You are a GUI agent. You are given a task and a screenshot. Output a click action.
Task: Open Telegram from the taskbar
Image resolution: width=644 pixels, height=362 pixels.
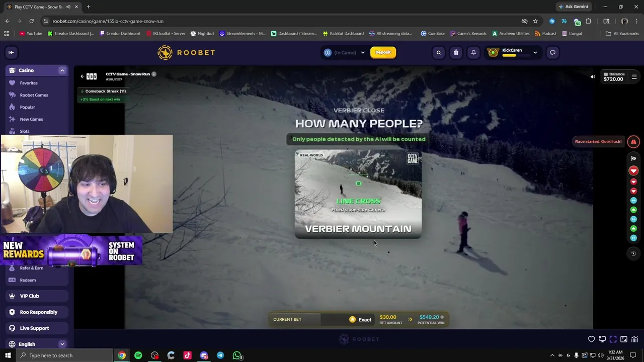[220, 355]
